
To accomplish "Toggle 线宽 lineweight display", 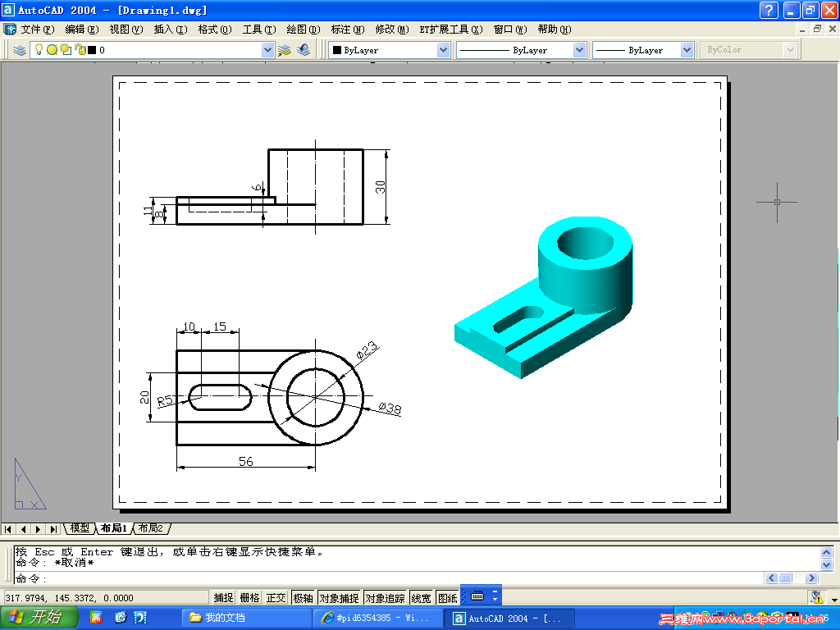I will click(421, 598).
